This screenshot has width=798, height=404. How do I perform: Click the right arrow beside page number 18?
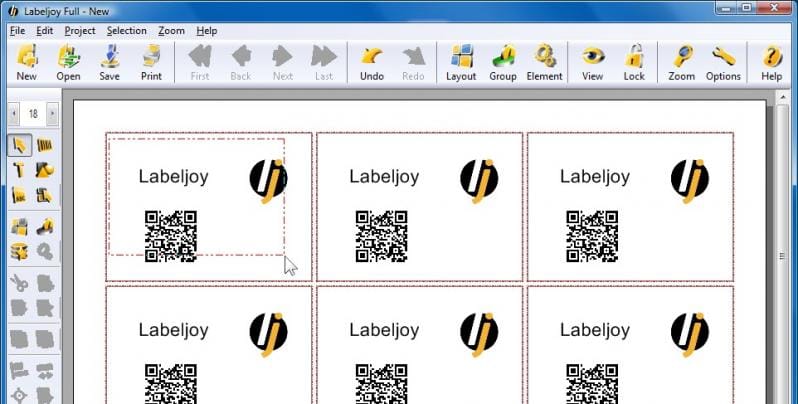click(x=52, y=114)
